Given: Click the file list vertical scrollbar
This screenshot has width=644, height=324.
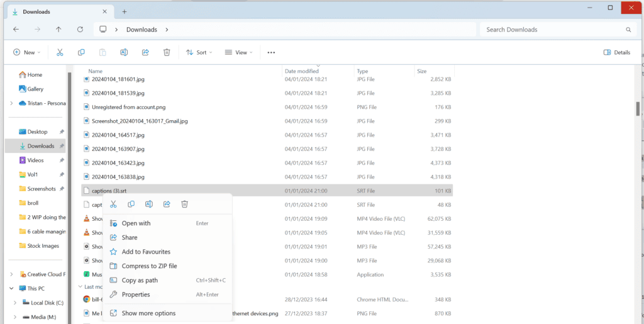Looking at the screenshot, I should (638, 108).
